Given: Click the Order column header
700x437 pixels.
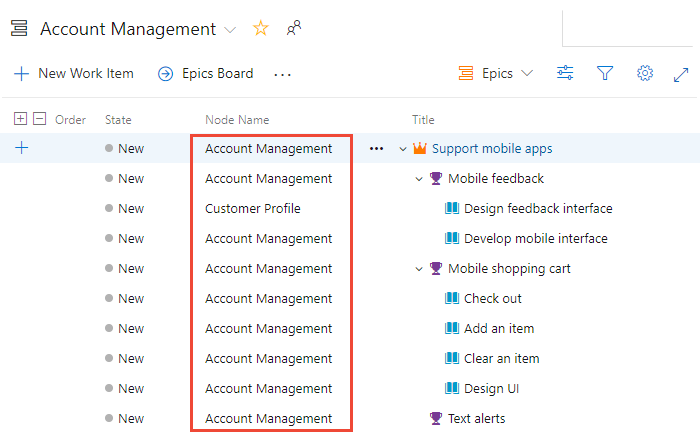Looking at the screenshot, I should tap(70, 120).
